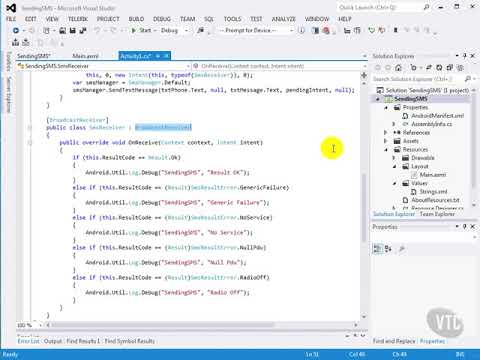Toggle the outlining marker beside class SmsReceiver
This screenshot has width=480, height=360.
tap(30, 128)
